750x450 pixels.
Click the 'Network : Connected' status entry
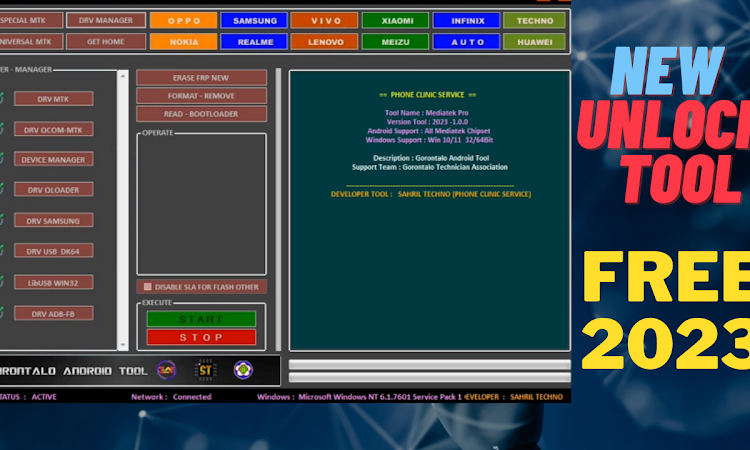pyautogui.click(x=171, y=396)
